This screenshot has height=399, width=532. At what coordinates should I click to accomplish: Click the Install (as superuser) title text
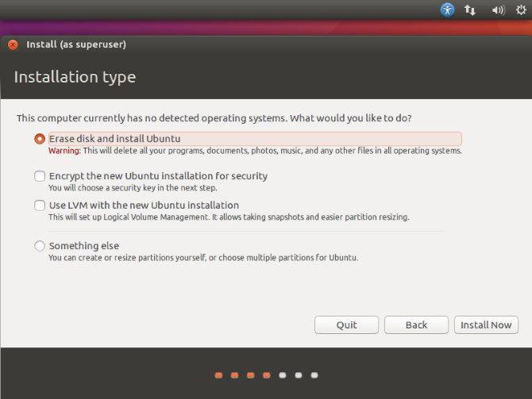(x=76, y=44)
